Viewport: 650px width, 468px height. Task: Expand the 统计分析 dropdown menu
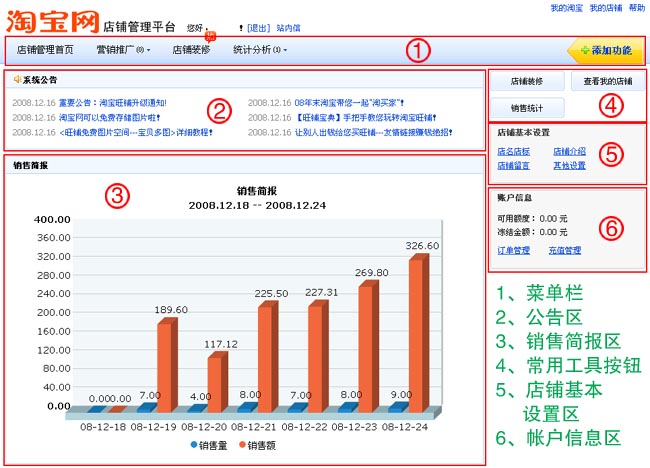pos(260,50)
